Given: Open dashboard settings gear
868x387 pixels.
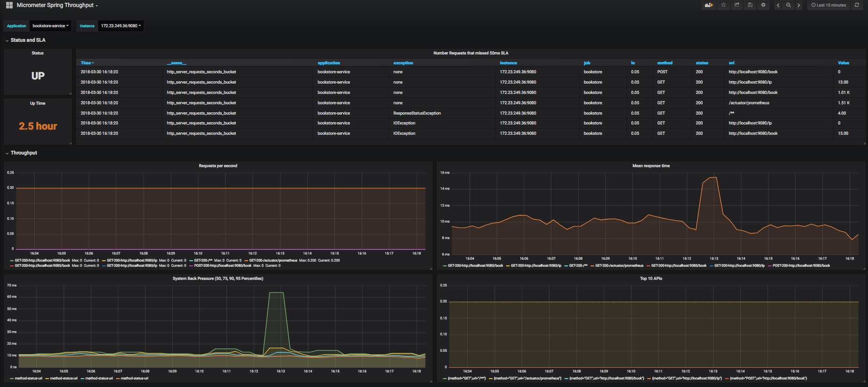Looking at the screenshot, I should (763, 5).
